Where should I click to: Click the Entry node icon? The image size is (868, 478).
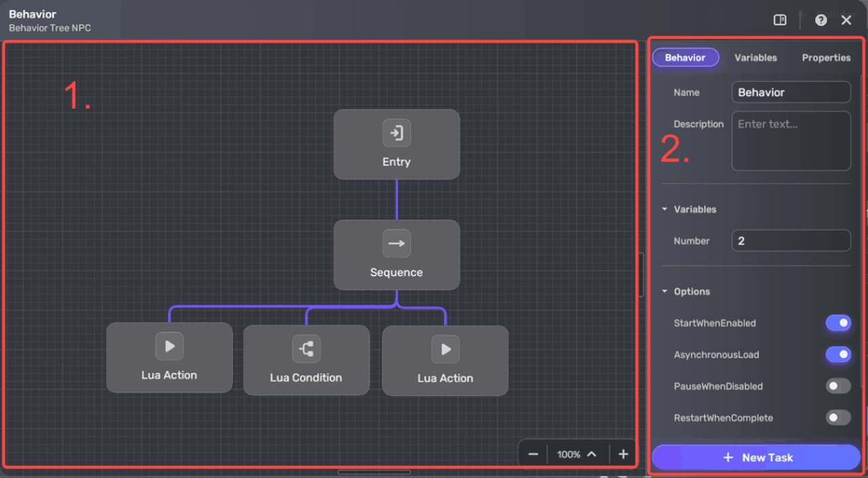coord(396,133)
